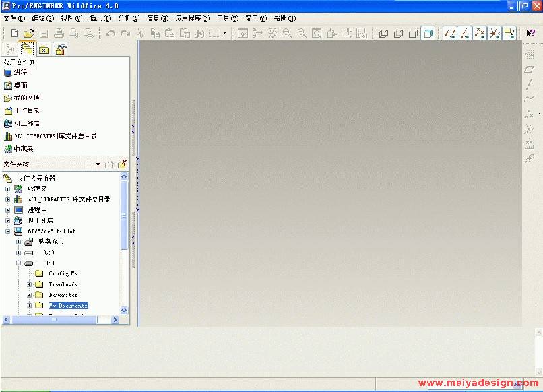The width and height of the screenshot is (543, 392).
Task: Expand 进程中 node in the folder tree
Action: (x=7, y=210)
